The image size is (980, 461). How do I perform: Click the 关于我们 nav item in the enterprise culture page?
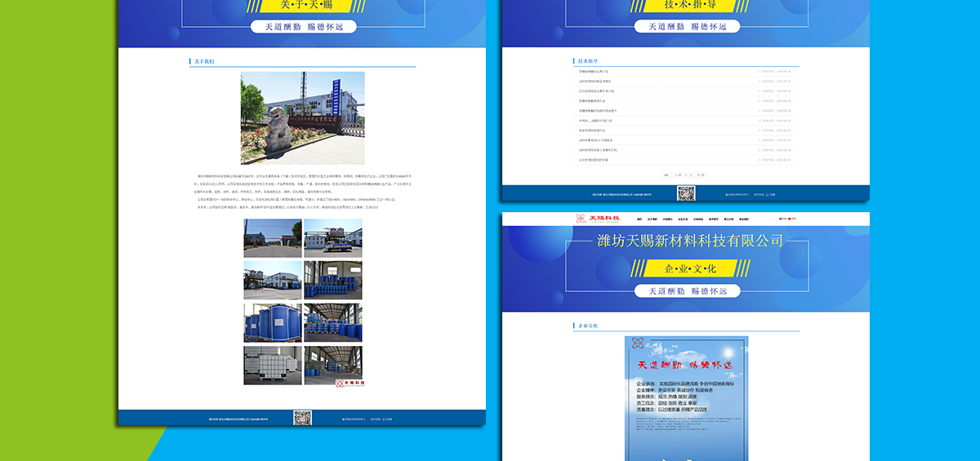click(652, 219)
